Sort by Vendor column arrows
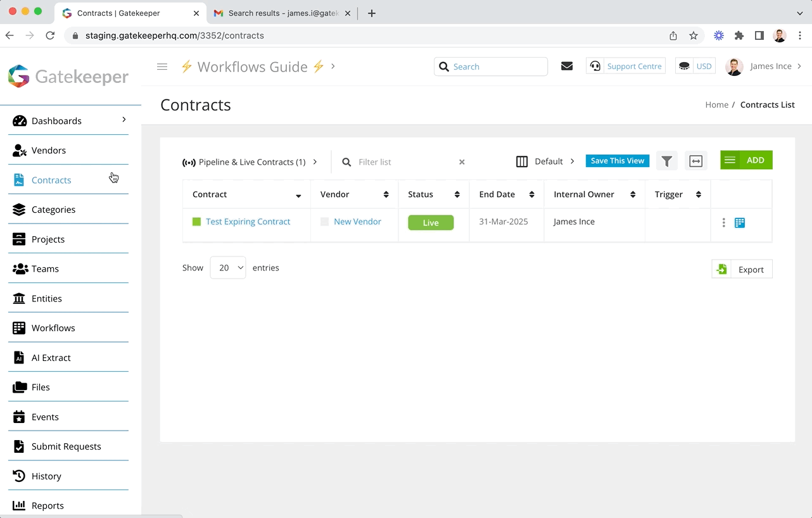Viewport: 812px width, 518px height. [x=386, y=194]
